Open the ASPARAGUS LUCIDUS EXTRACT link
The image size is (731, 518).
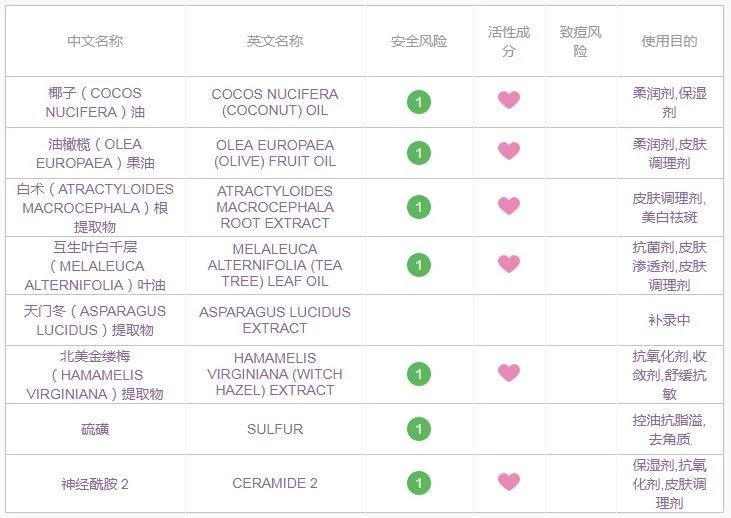tap(275, 320)
